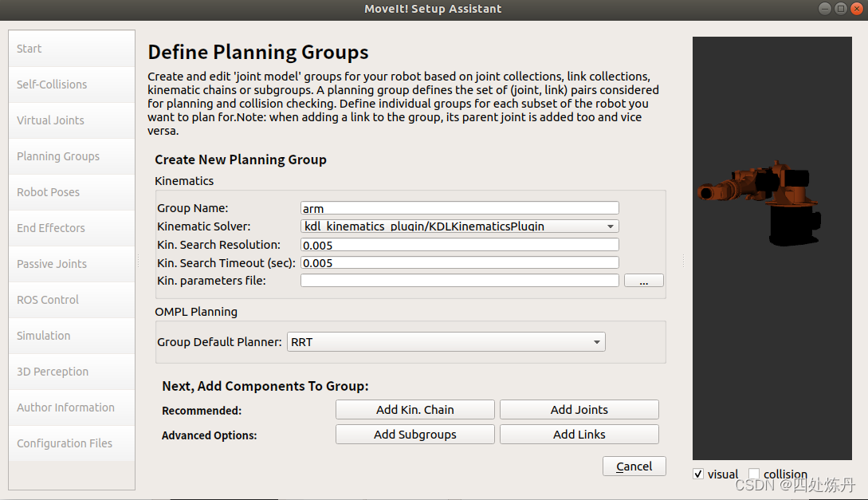Click the arrow on the RRT planner combo box

597,342
